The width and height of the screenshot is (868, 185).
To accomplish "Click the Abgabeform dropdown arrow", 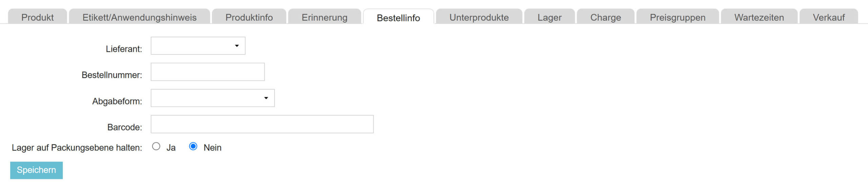I will (266, 98).
